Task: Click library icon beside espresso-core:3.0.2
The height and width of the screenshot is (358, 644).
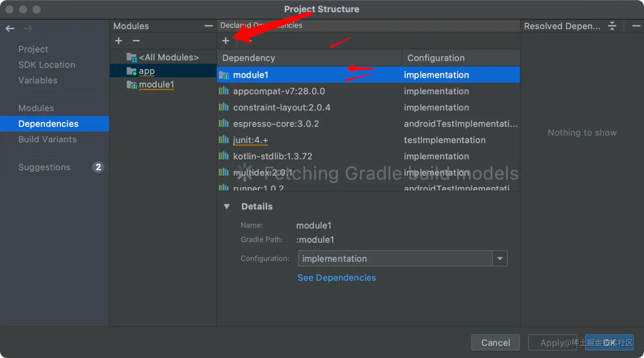Action: pyautogui.click(x=224, y=123)
